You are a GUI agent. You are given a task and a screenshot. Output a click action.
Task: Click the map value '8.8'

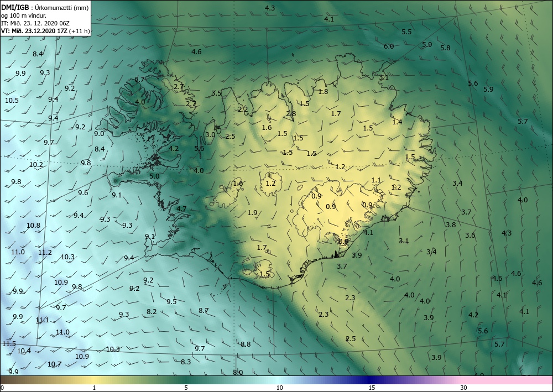point(246,344)
